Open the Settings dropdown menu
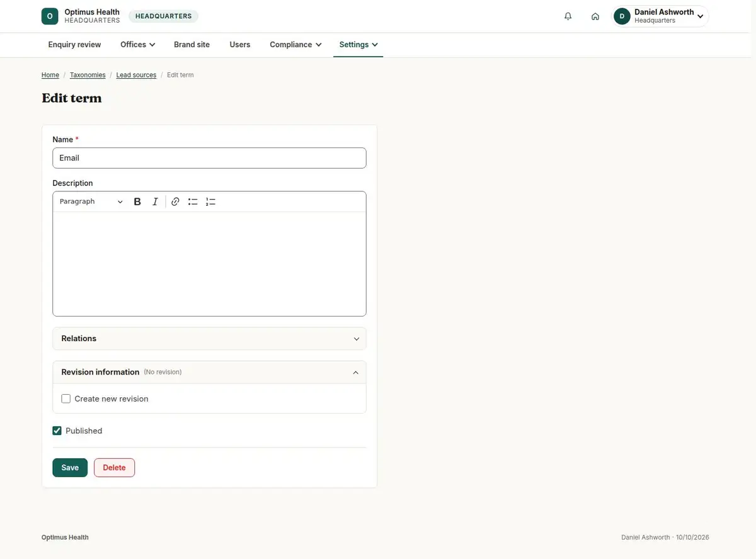 click(x=358, y=45)
